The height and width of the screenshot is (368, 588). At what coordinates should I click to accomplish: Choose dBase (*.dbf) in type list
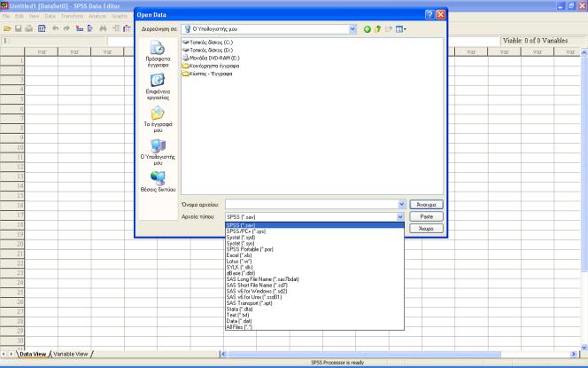pyautogui.click(x=314, y=273)
